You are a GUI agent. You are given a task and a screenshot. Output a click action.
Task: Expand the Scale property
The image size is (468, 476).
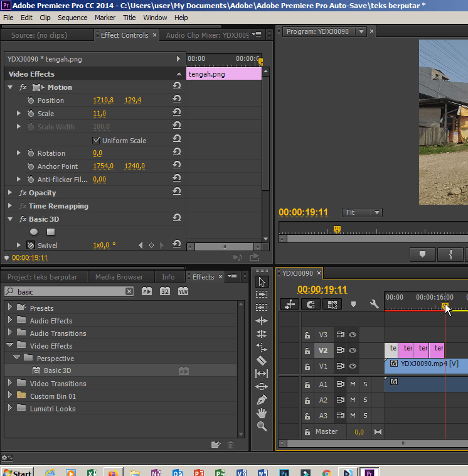coord(18,113)
